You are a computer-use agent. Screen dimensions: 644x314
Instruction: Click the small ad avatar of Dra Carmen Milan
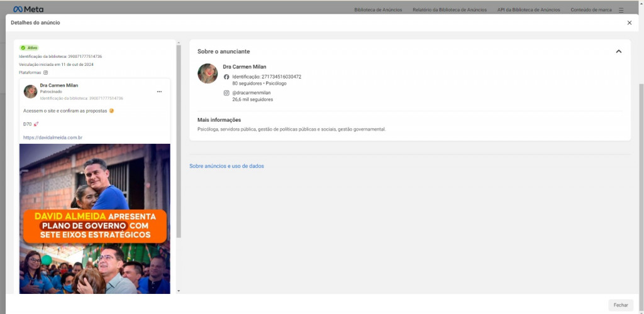pyautogui.click(x=30, y=92)
